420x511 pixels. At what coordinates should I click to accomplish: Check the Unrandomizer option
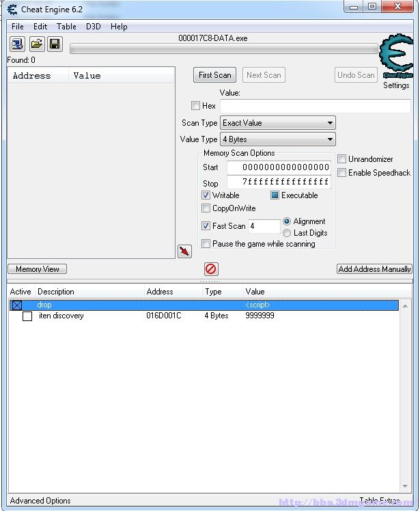(x=341, y=159)
